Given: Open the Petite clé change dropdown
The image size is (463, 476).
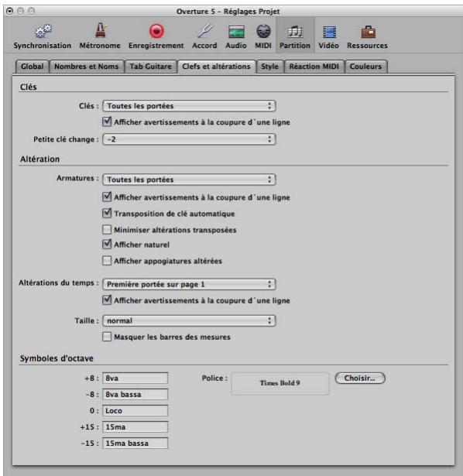Looking at the screenshot, I should tap(189, 139).
